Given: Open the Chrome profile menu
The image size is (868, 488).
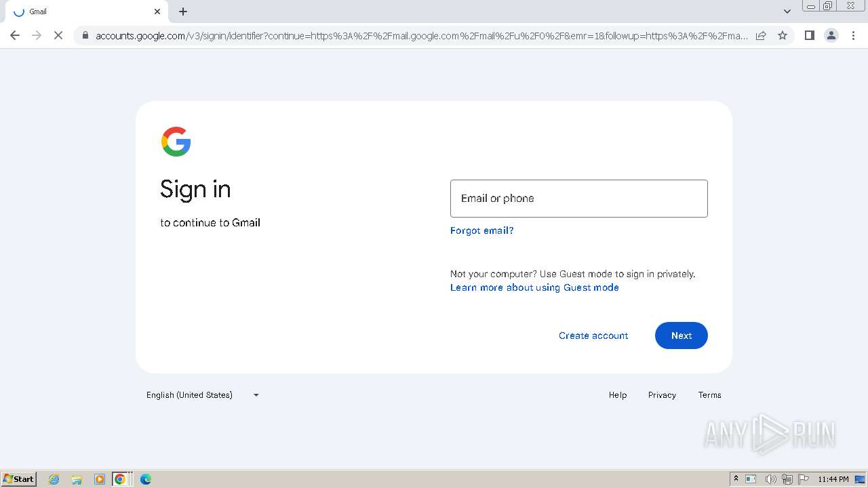Looking at the screenshot, I should [831, 35].
